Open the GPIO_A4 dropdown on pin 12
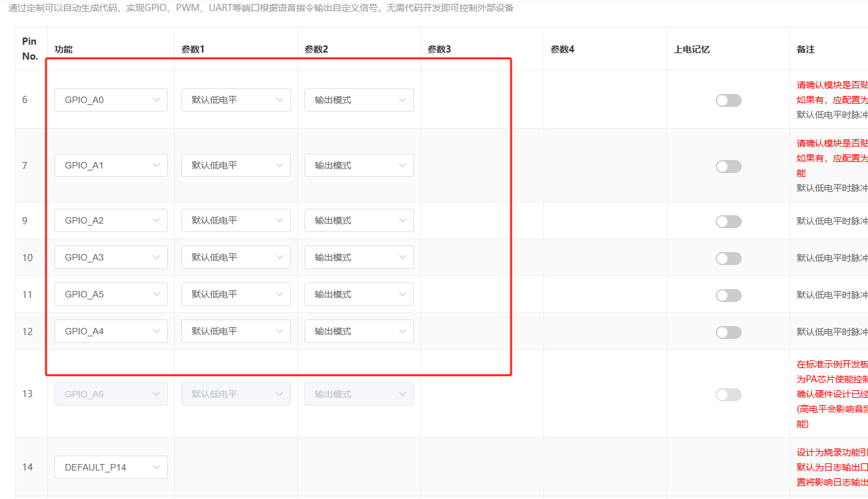The image size is (868, 499). [111, 331]
